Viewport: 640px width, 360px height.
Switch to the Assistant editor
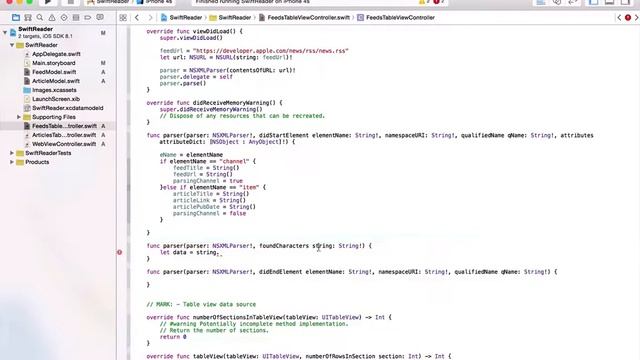pyautogui.click(x=557, y=2)
